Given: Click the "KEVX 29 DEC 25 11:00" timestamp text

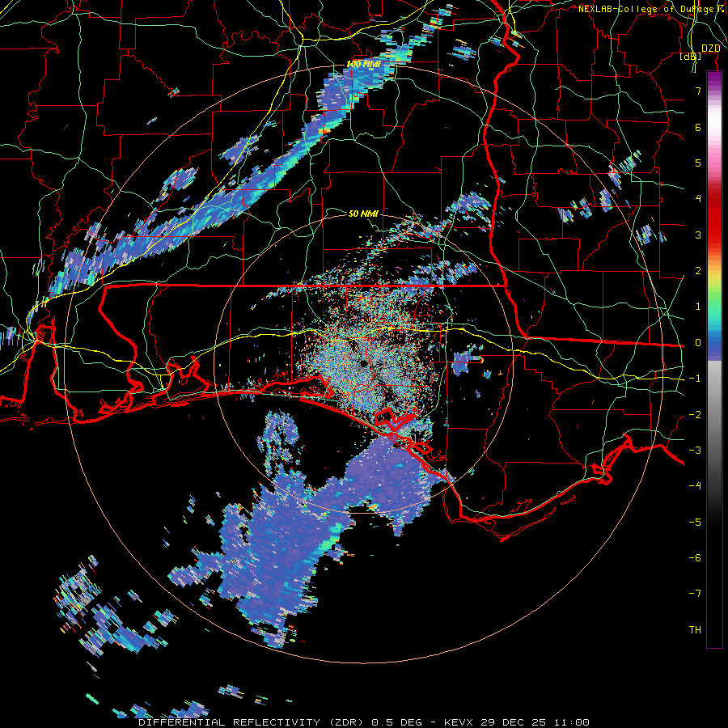Looking at the screenshot, I should pyautogui.click(x=517, y=722).
